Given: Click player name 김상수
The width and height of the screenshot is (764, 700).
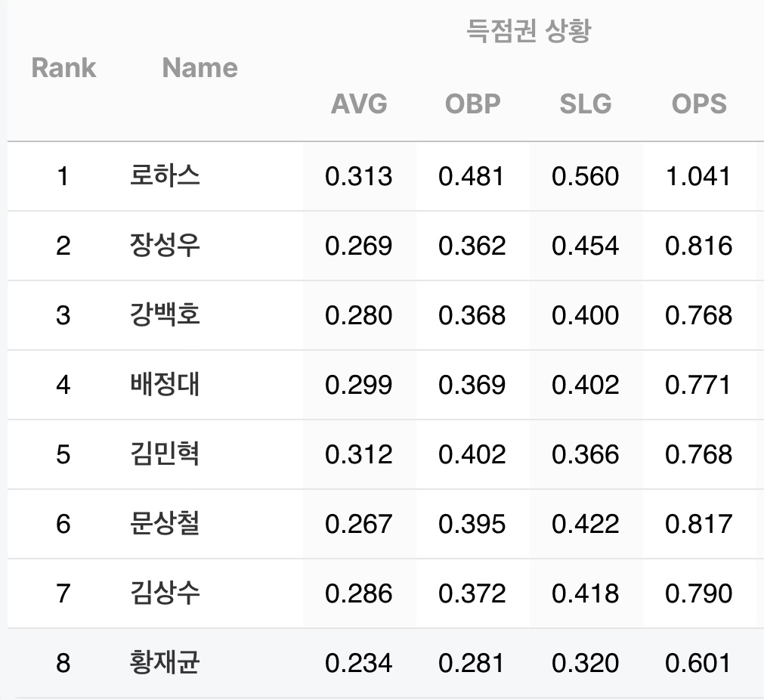Looking at the screenshot, I should (x=165, y=593).
